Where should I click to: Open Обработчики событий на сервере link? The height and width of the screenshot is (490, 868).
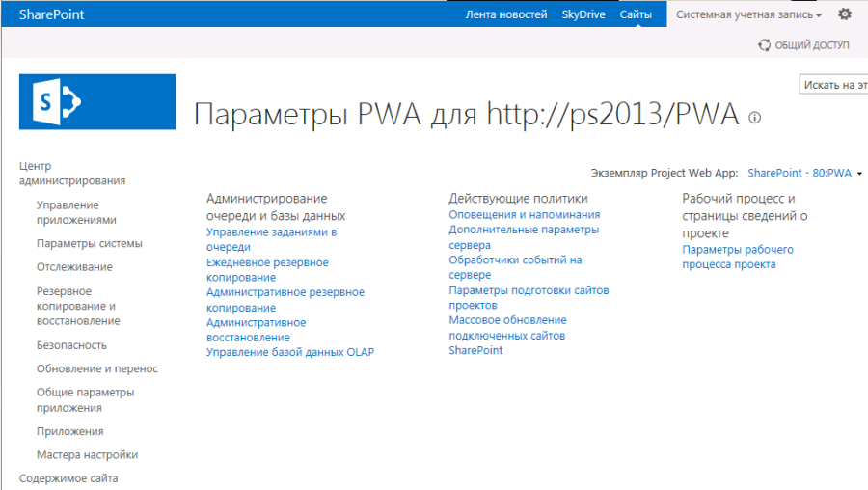[x=515, y=267]
